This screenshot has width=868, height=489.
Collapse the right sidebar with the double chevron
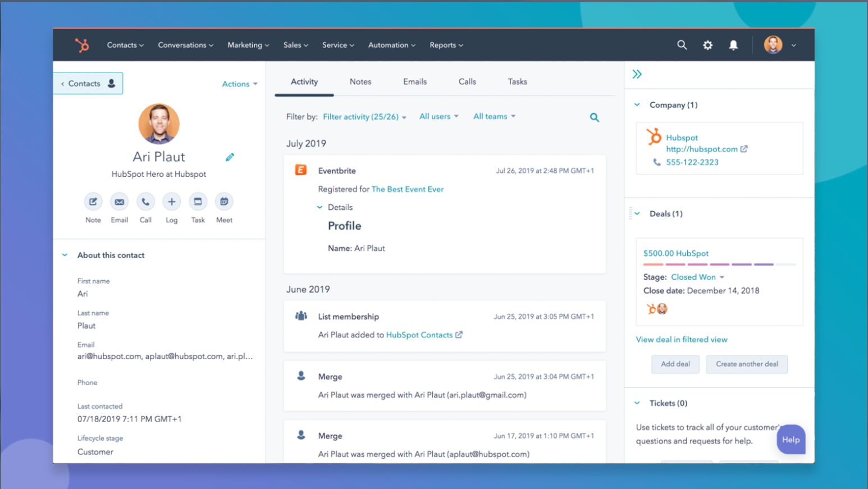point(637,73)
